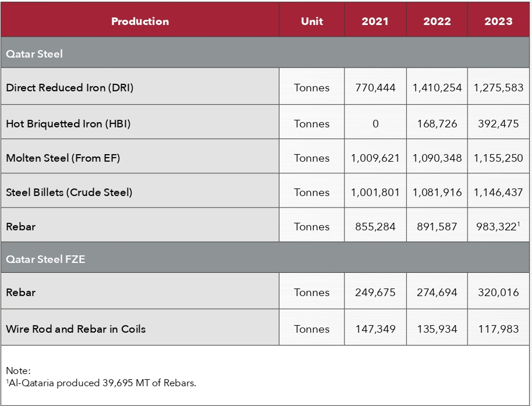The height and width of the screenshot is (406, 532).
Task: Click the Wire Rod value 147,349
Action: (x=375, y=329)
